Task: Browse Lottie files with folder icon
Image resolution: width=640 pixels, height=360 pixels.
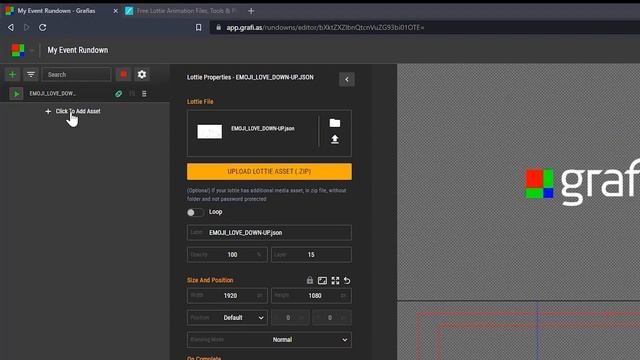Action: [x=335, y=123]
